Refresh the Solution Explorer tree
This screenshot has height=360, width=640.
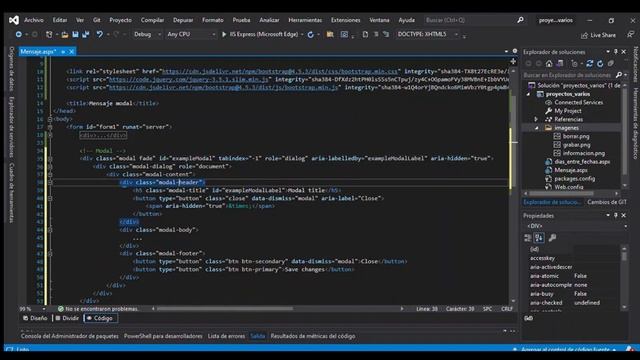600,64
